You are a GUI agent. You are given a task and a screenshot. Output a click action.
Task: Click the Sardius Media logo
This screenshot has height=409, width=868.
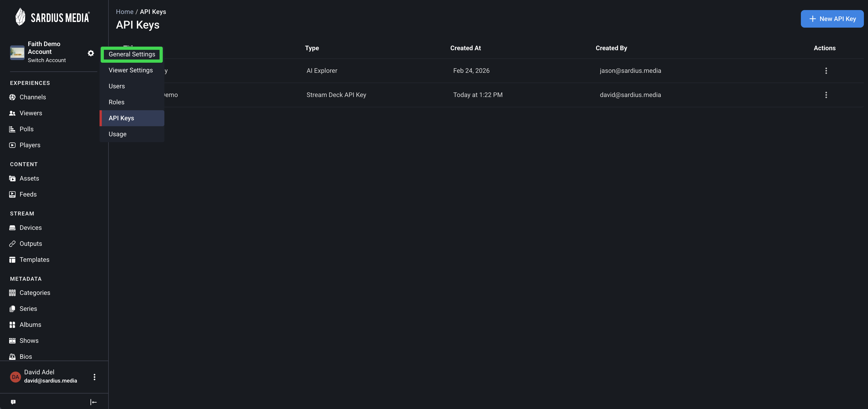pos(53,17)
